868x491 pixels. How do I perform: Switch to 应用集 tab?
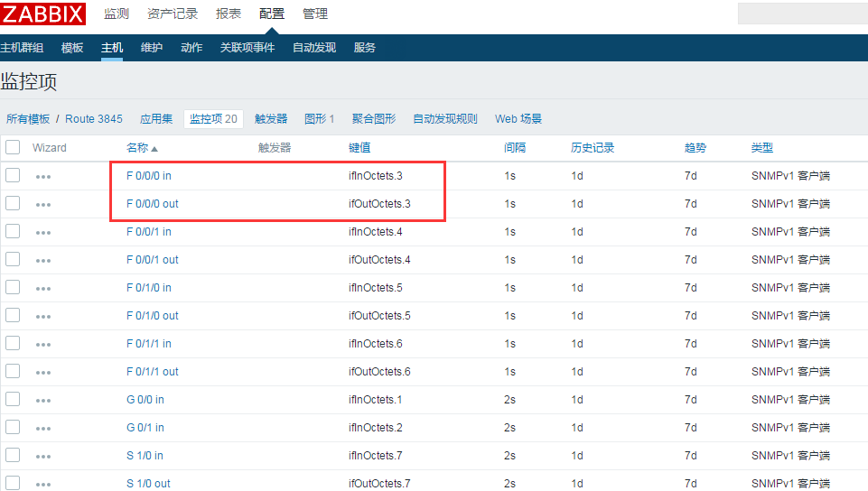tap(156, 119)
